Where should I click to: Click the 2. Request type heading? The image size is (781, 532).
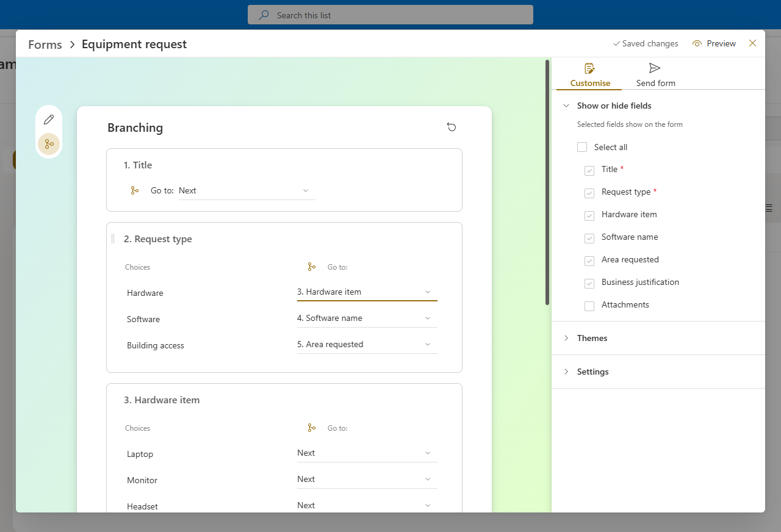pos(158,239)
